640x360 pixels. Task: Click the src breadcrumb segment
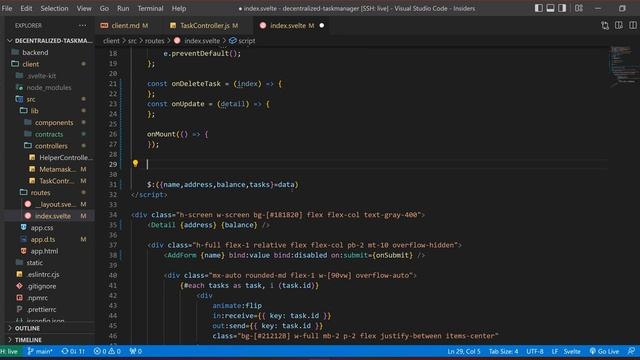click(x=132, y=41)
